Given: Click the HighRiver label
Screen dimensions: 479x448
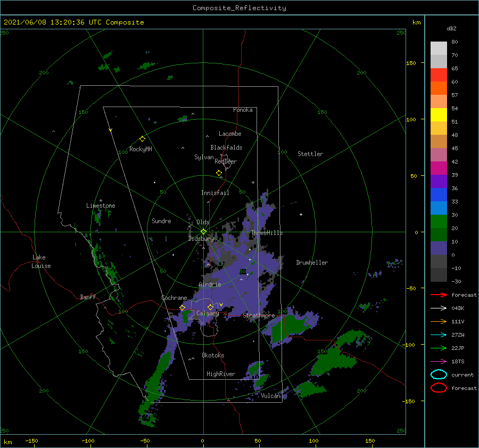Looking at the screenshot, I should pos(221,374).
